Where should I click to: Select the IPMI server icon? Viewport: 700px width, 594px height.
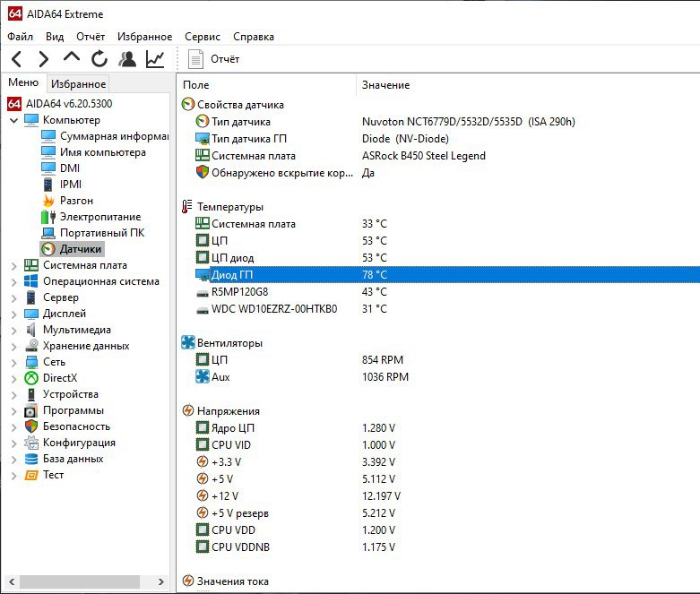[x=48, y=185]
